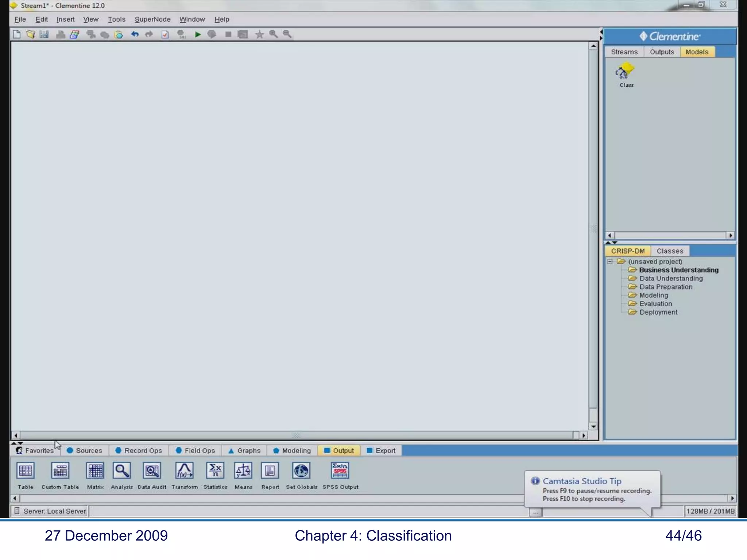The image size is (747, 560).
Task: Click the Analysis node magnifier icon
Action: click(121, 471)
